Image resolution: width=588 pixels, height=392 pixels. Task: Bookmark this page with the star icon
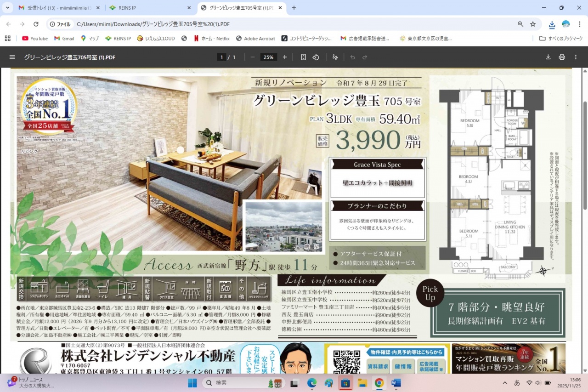[533, 24]
